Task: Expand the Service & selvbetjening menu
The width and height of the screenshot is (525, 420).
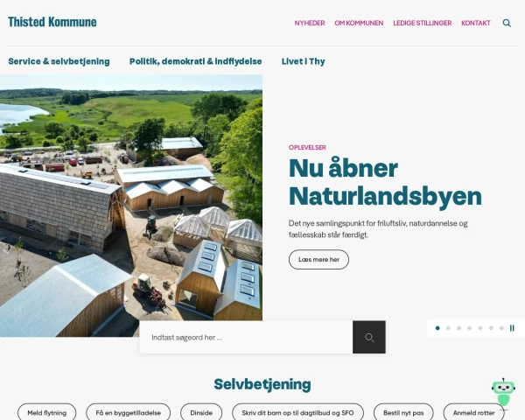Action: coord(59,61)
